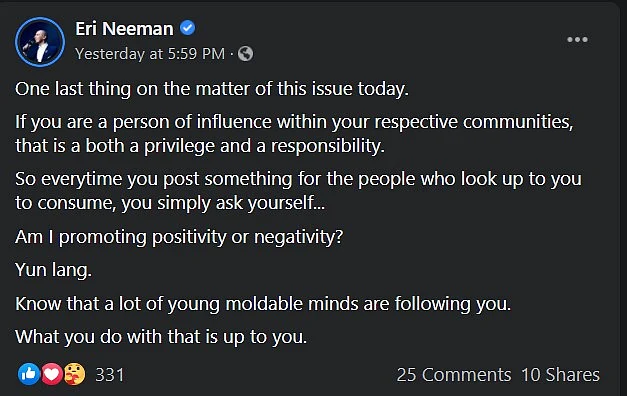Click the blue verified badge icon
The image size is (627, 396).
pos(187,28)
